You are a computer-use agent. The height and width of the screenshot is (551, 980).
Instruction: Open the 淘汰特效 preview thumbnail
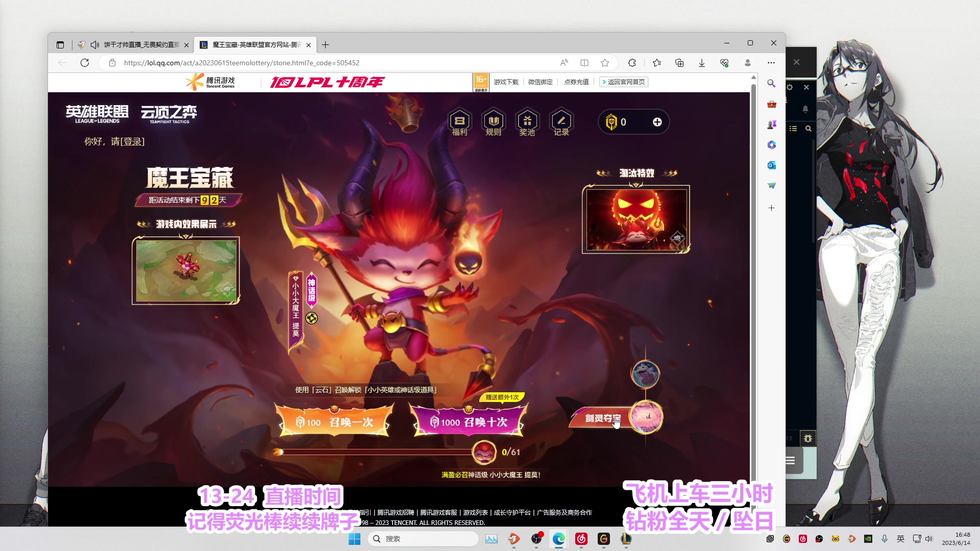636,219
